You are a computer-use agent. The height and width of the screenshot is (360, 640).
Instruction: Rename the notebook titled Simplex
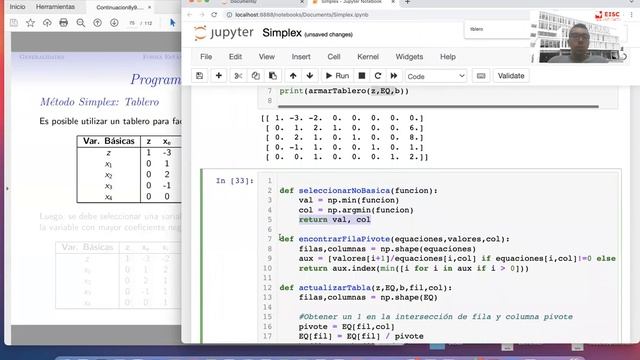pos(282,33)
